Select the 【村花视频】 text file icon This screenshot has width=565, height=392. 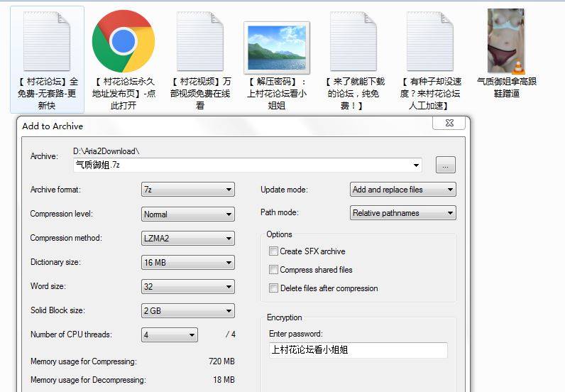tap(200, 41)
